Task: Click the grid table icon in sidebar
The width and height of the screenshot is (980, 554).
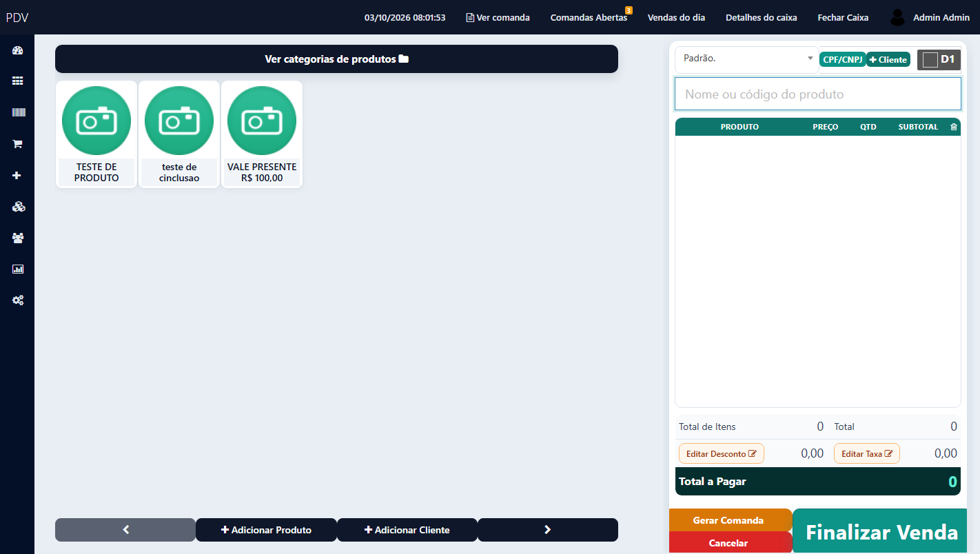Action: (x=18, y=81)
